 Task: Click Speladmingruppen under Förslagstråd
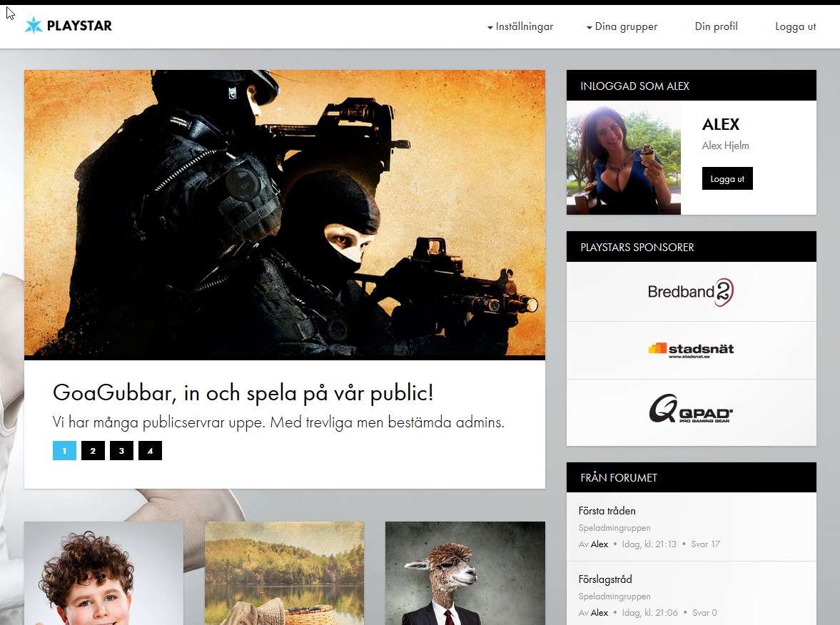coord(614,596)
